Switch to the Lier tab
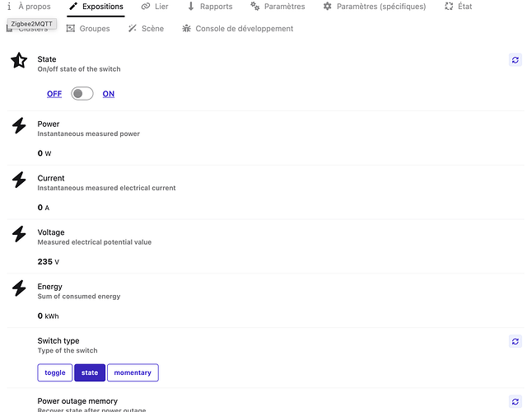Screen dimensions: 532x412 [x=155, y=7]
